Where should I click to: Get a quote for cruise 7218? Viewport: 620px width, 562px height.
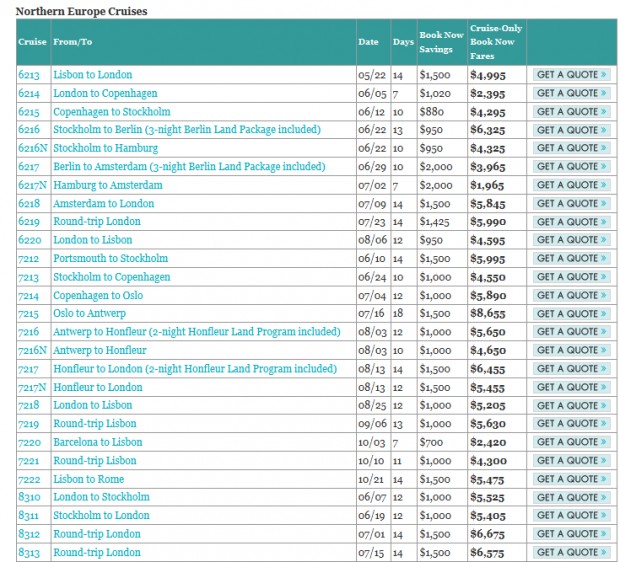571,406
